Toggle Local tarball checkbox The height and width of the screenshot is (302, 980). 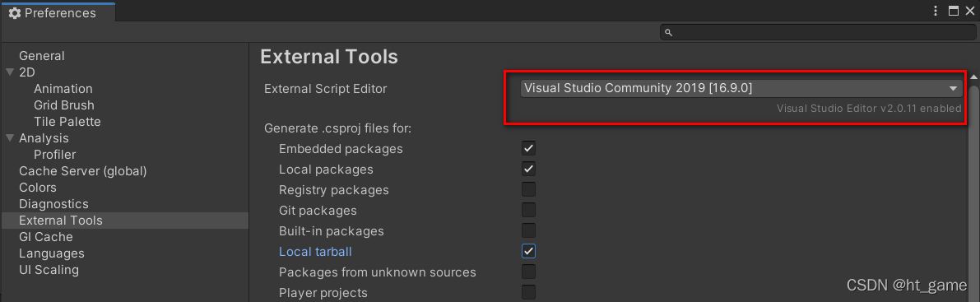coord(529,251)
